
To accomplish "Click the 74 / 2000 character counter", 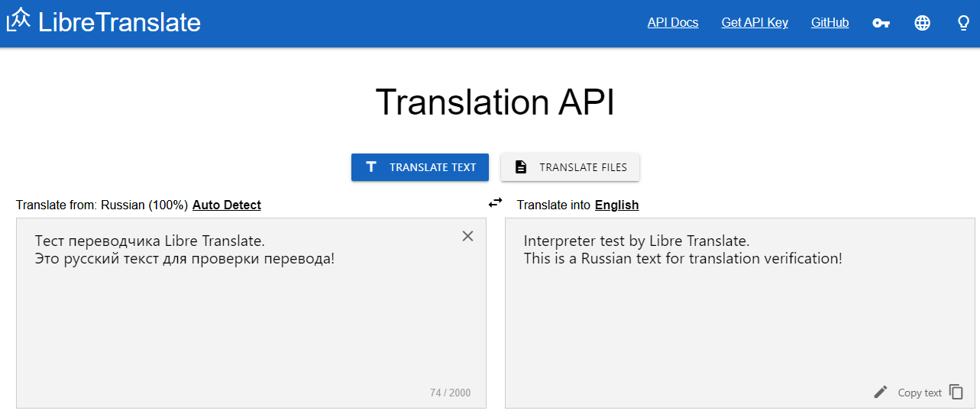I will pyautogui.click(x=451, y=393).
